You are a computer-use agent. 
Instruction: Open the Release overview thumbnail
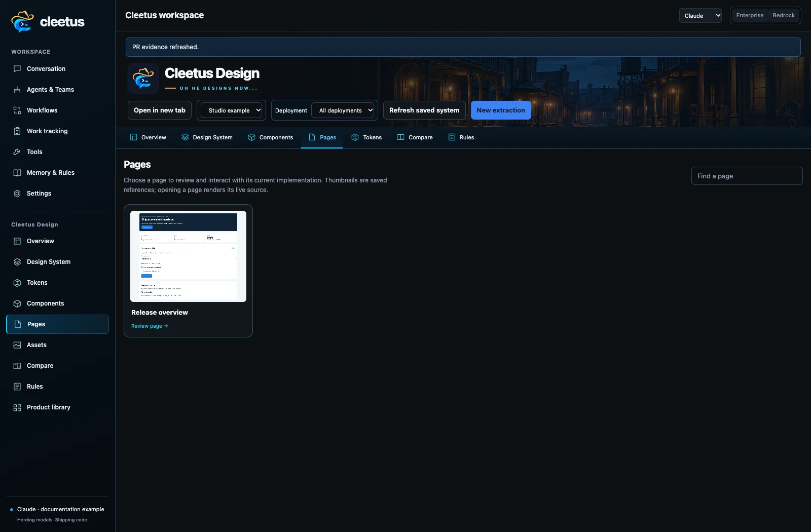188,256
